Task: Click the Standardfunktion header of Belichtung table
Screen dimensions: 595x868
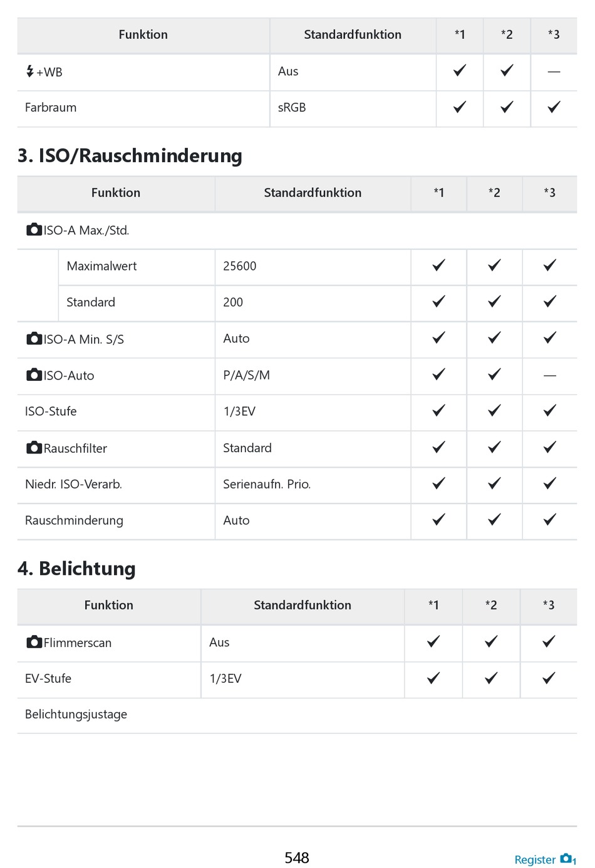Action: 303,606
